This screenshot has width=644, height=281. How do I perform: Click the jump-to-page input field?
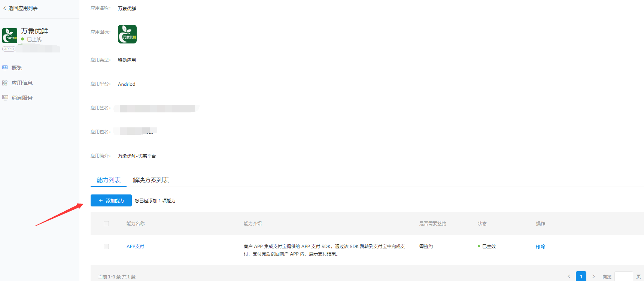coord(624,277)
